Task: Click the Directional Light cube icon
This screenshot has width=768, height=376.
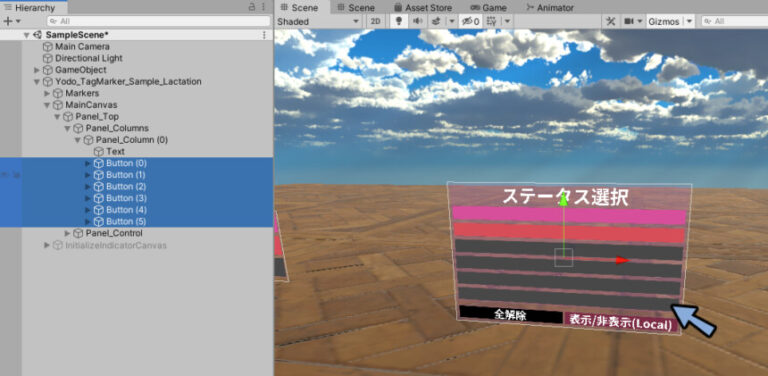Action: (x=48, y=58)
